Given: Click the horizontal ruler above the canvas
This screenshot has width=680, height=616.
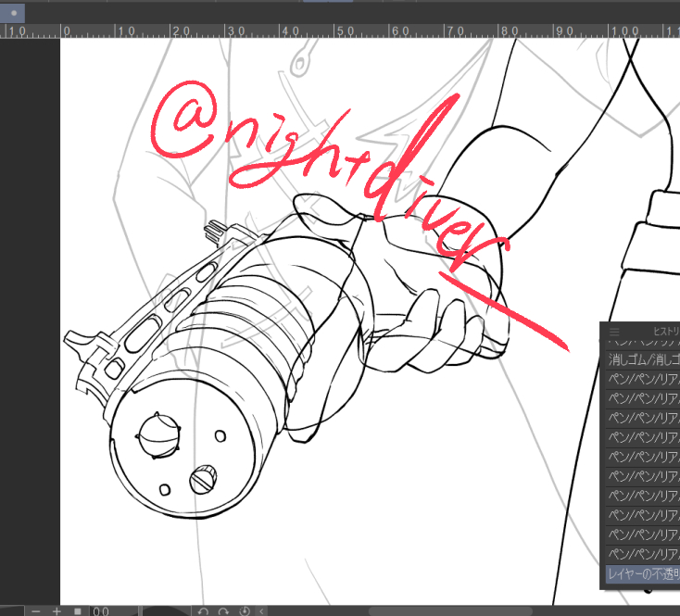Looking at the screenshot, I should [340, 31].
